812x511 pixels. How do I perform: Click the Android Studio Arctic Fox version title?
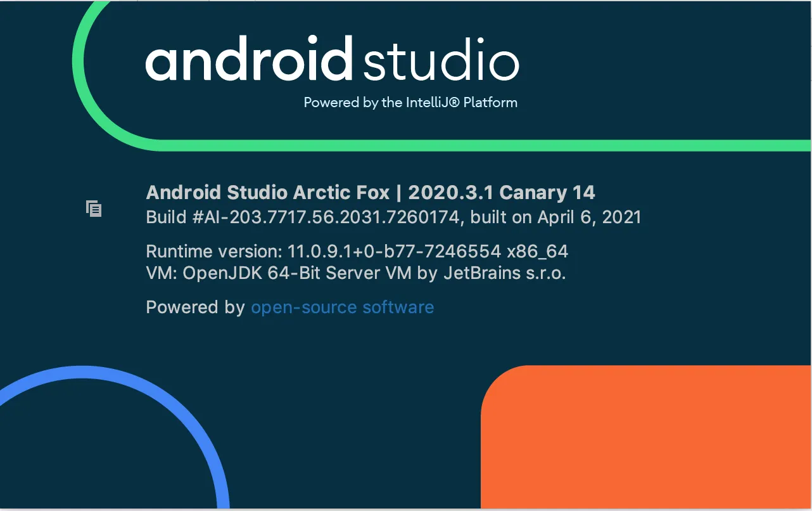tap(371, 192)
